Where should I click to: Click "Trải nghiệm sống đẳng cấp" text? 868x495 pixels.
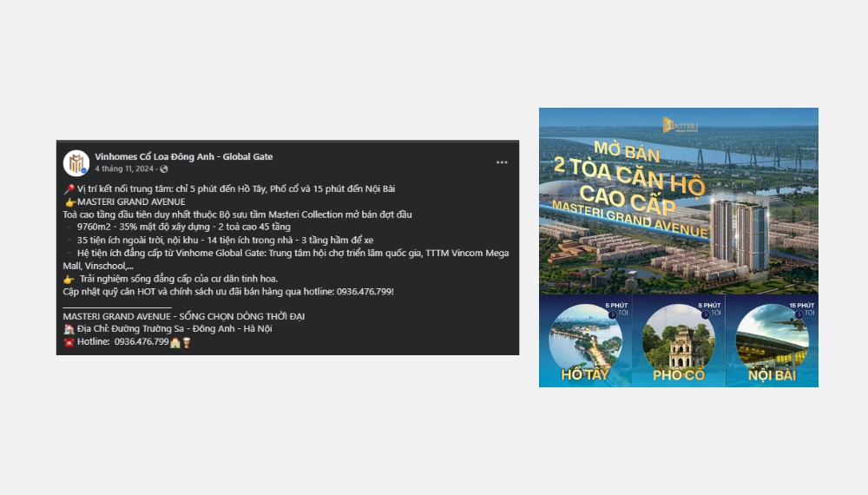tap(179, 279)
